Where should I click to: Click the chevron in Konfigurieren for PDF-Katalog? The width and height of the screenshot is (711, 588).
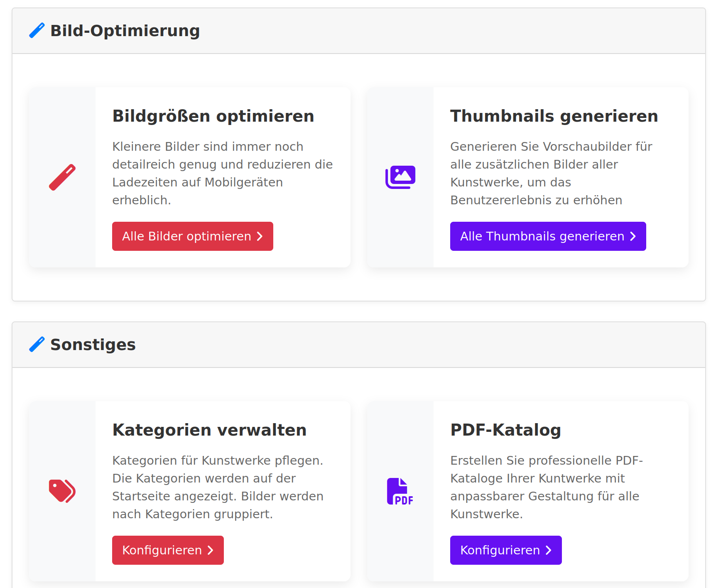[x=549, y=550]
